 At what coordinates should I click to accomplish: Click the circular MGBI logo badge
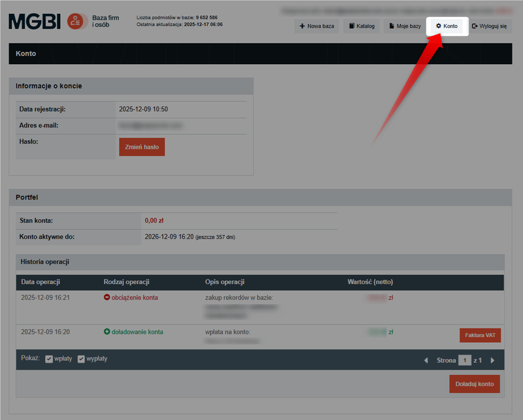[x=76, y=21]
